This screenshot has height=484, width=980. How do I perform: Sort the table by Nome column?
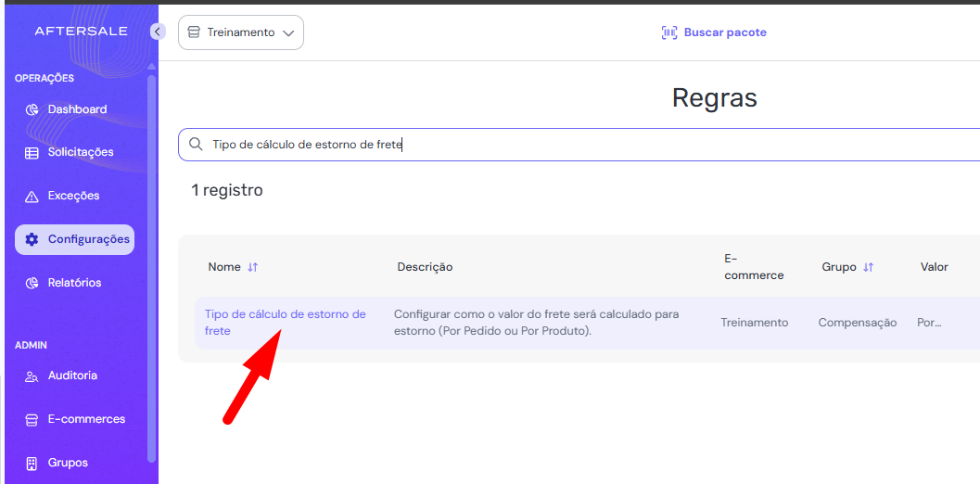(x=253, y=267)
